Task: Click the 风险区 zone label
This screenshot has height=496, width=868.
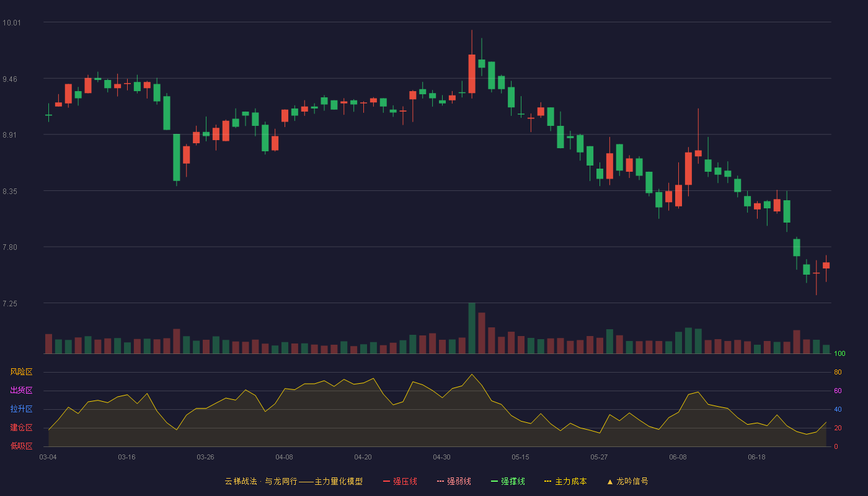Action: pos(21,372)
